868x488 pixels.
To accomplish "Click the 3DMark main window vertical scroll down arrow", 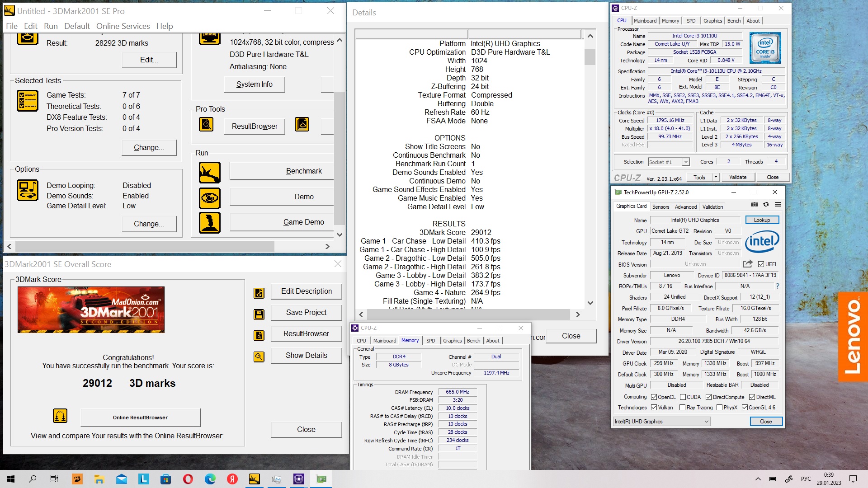I will tap(340, 235).
